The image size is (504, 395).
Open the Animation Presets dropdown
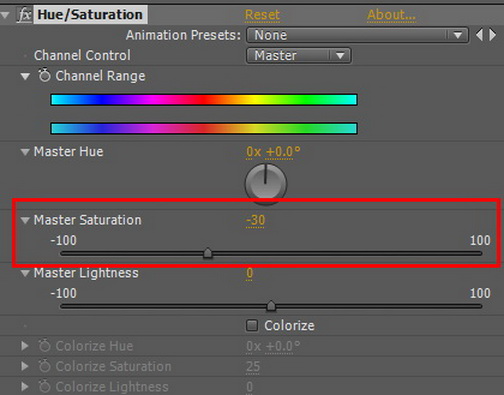357,35
